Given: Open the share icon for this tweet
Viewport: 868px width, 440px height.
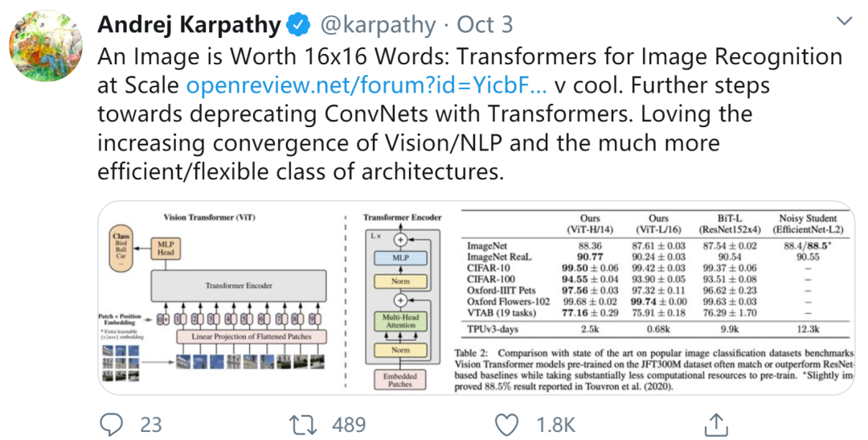Looking at the screenshot, I should click(x=715, y=423).
